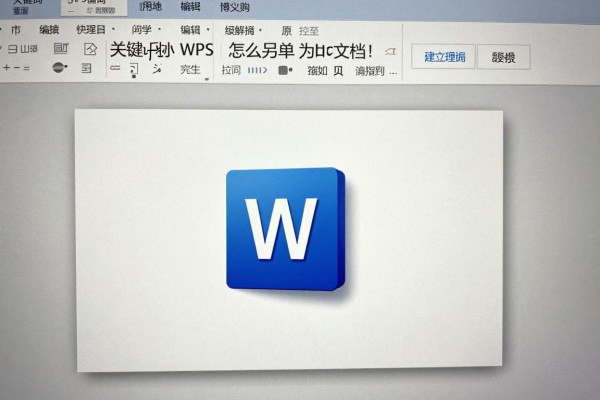Click the 拉间 ribbon label
The height and width of the screenshot is (400, 600).
[231, 70]
